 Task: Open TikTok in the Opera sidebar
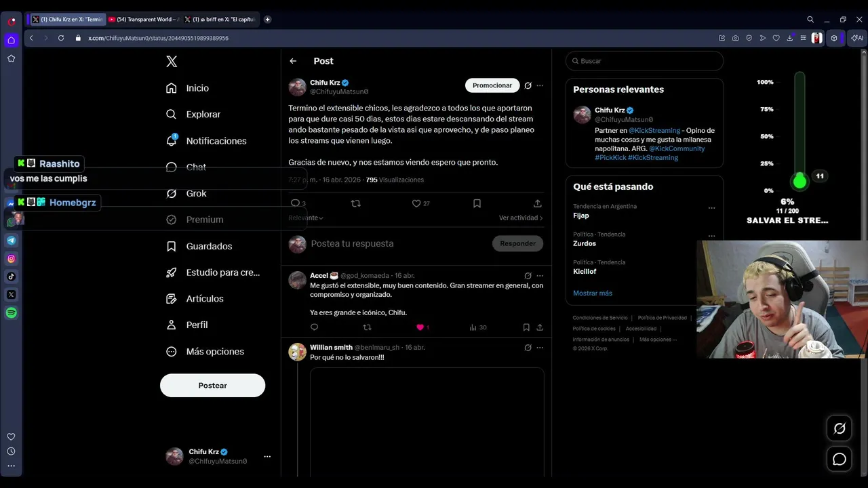[12, 277]
